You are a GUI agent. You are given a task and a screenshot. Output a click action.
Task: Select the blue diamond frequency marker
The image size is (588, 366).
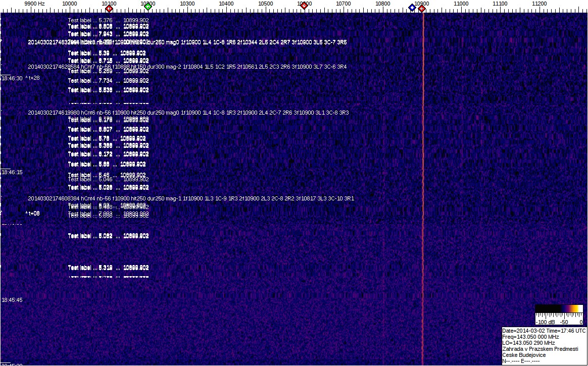[x=412, y=8]
